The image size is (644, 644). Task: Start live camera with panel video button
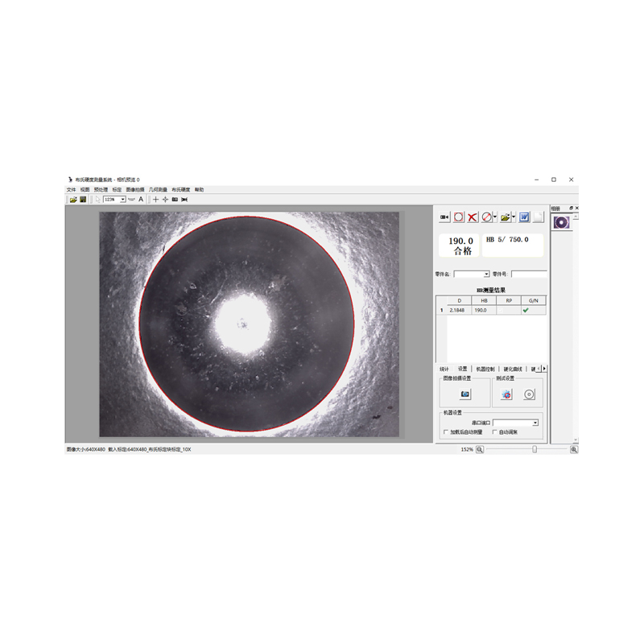[444, 217]
